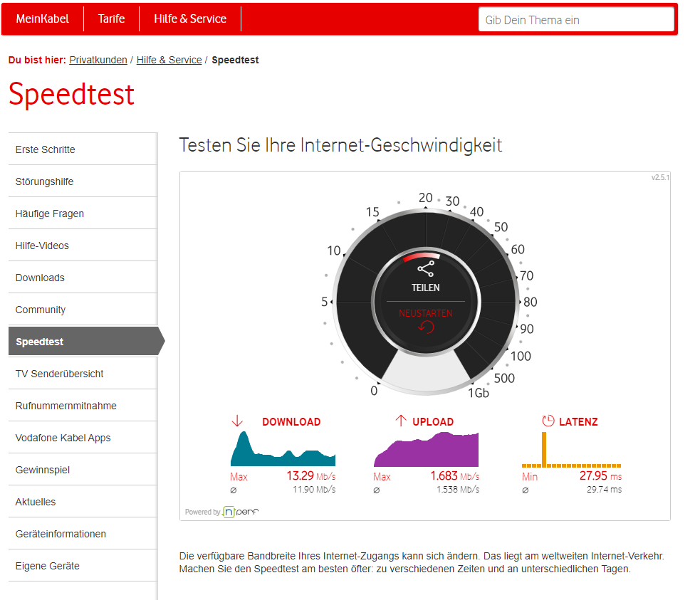Select the active Speedtest sidebar item
The image size is (700, 600).
tap(87, 341)
